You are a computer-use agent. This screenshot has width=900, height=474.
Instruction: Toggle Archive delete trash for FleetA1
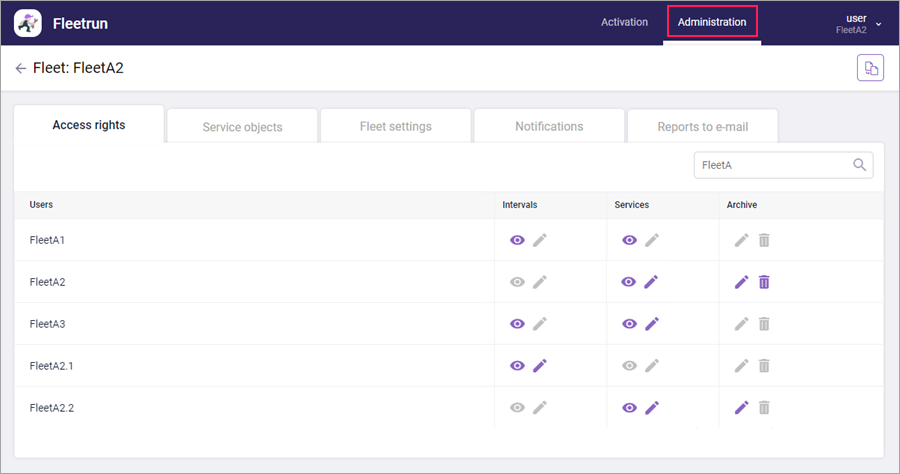pyautogui.click(x=764, y=240)
